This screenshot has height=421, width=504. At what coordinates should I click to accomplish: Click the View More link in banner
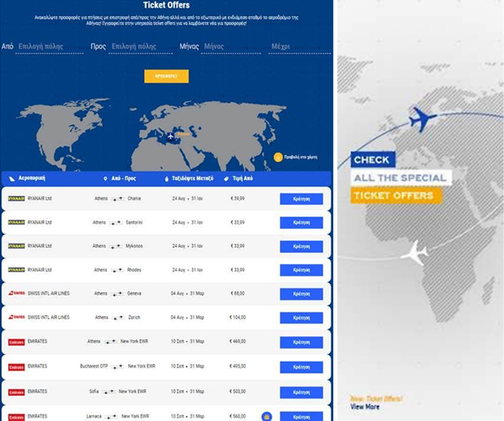point(365,407)
